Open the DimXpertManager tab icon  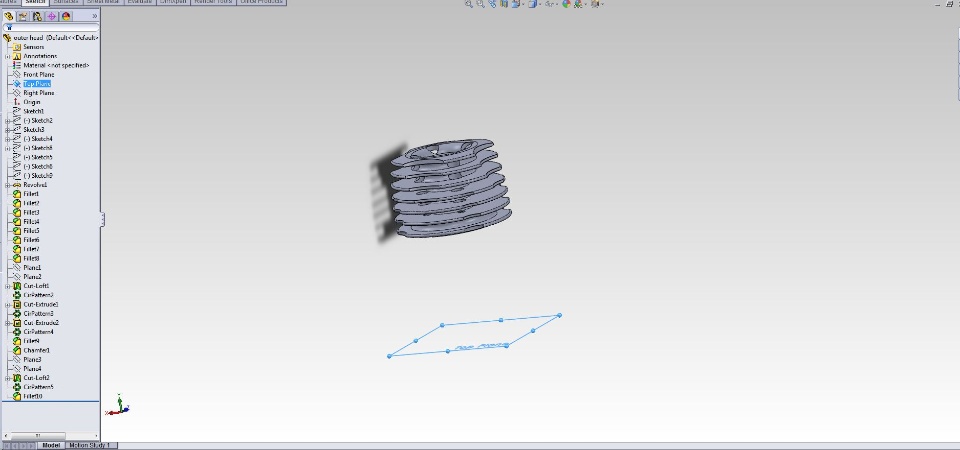coord(51,17)
